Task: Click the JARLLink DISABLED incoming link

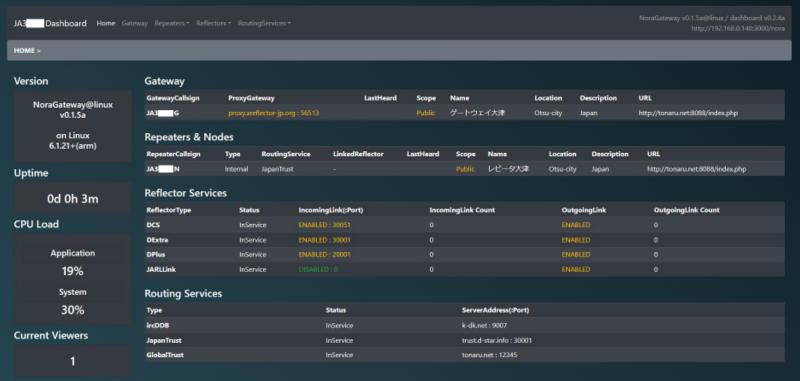Action: tap(318, 269)
